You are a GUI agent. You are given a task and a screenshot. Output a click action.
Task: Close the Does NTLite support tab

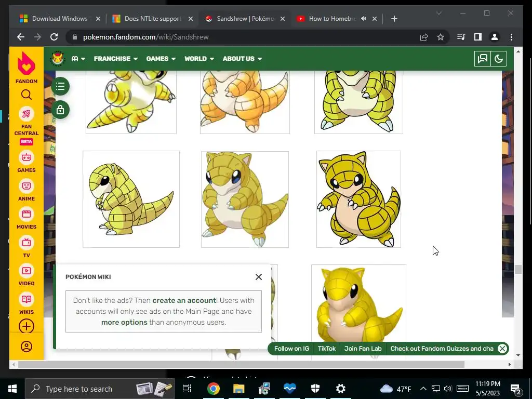tap(191, 19)
